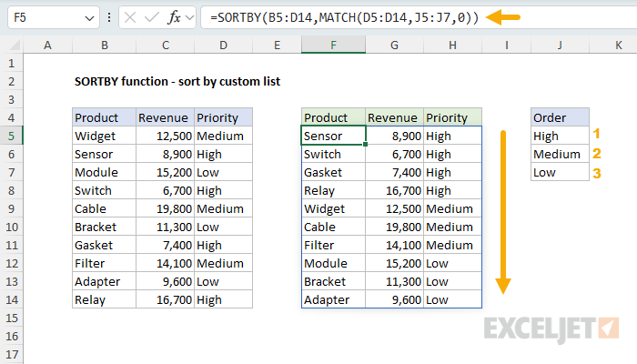The width and height of the screenshot is (637, 364).
Task: Click the enter checkmark icon in formula bar
Action: [152, 17]
